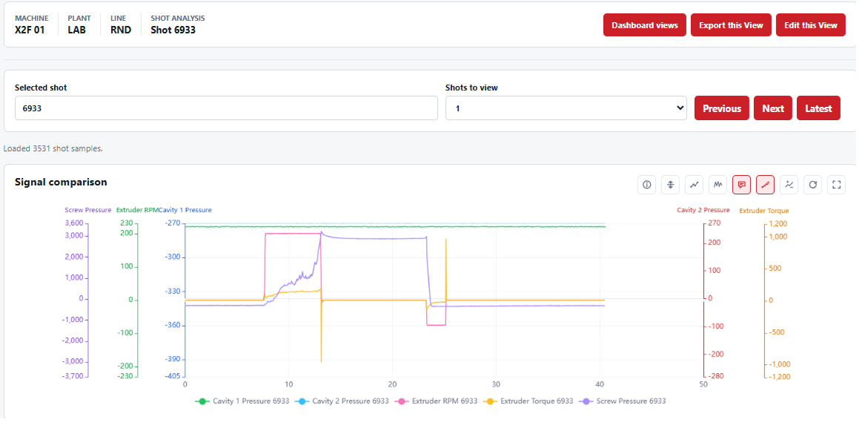Click the Selected shot input field showing 6933

click(x=226, y=108)
